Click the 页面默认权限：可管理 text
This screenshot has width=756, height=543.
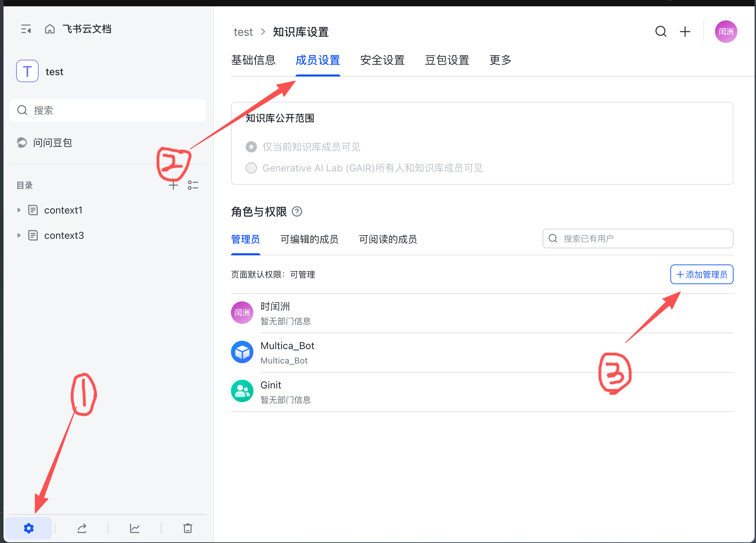tap(273, 274)
